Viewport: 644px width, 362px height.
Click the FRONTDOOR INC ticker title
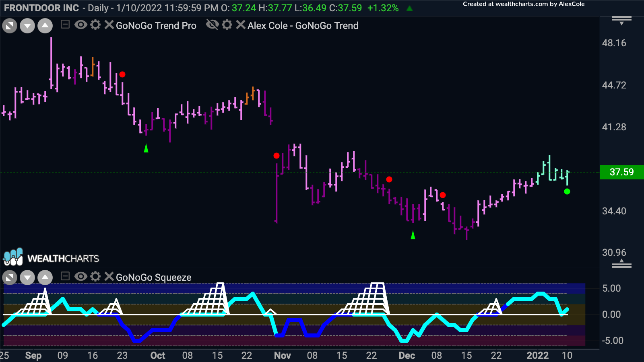click(x=41, y=8)
